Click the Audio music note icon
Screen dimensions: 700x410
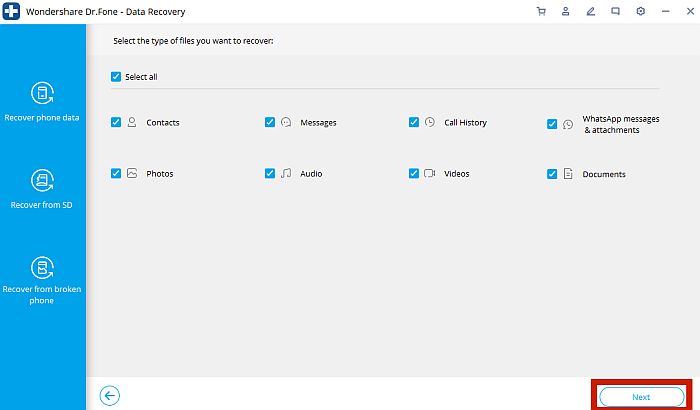[286, 173]
